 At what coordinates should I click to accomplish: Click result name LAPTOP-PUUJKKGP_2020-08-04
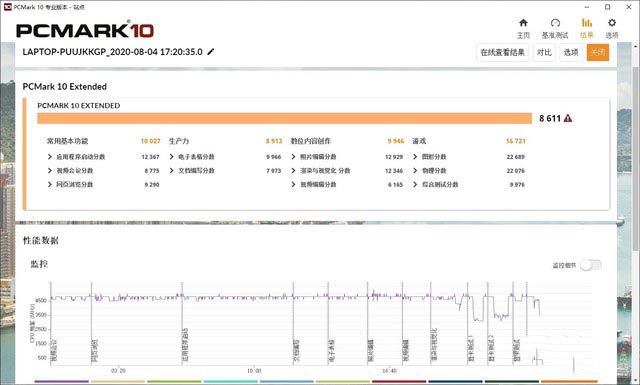pos(112,52)
